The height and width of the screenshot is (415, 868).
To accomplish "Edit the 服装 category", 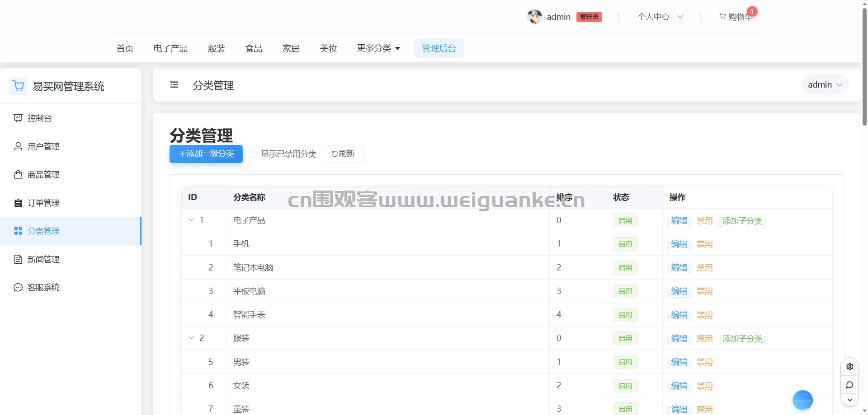I will click(x=679, y=338).
